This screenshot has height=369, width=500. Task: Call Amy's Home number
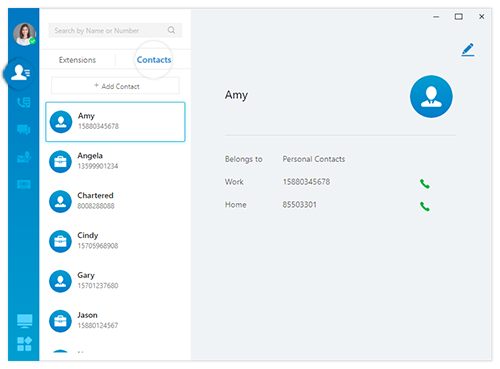(425, 206)
